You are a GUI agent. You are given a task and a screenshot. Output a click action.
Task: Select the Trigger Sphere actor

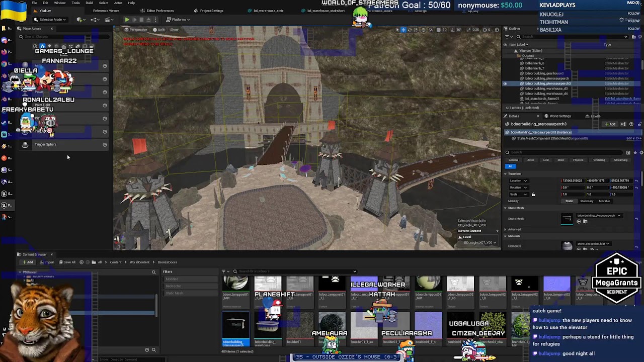point(63,145)
